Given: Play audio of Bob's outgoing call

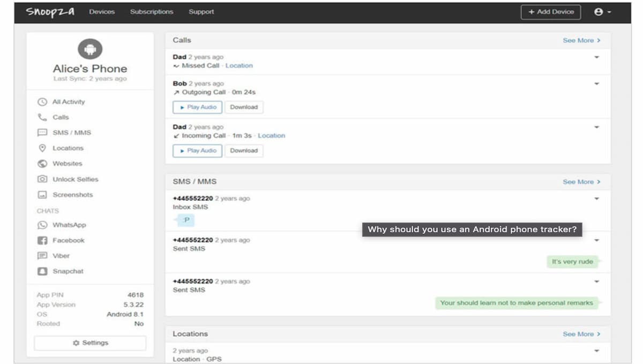Looking at the screenshot, I should [197, 107].
